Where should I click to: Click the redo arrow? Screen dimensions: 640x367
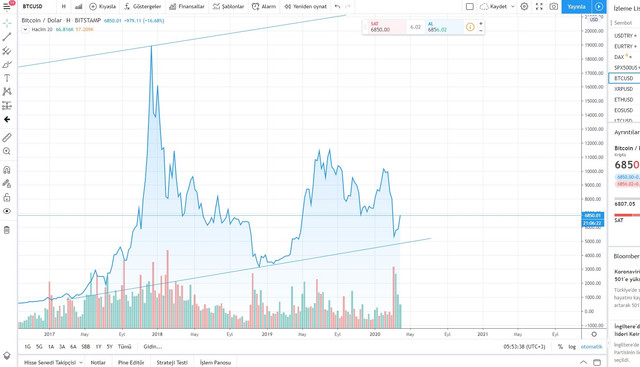(x=348, y=7)
